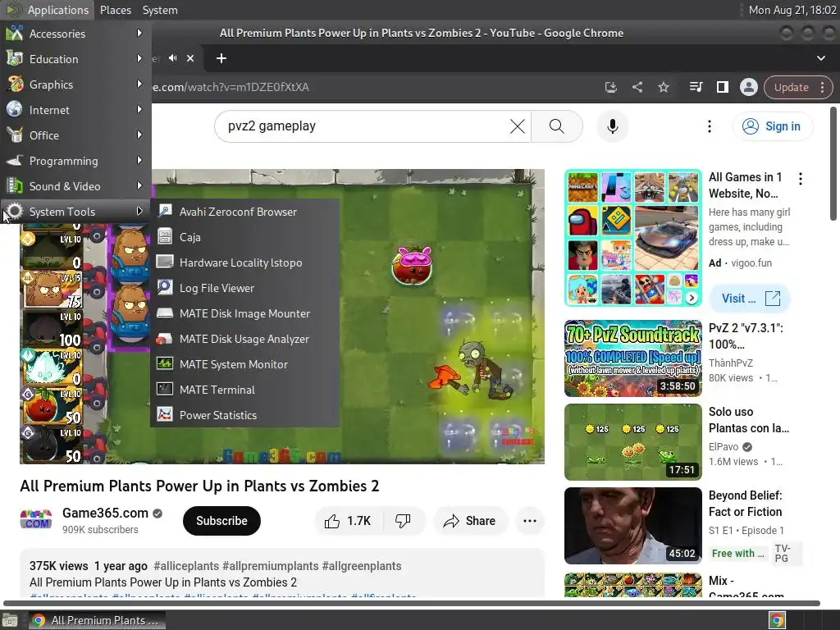Subscribe to Game365.com channel
Viewport: 840px width, 630px height.
221,521
